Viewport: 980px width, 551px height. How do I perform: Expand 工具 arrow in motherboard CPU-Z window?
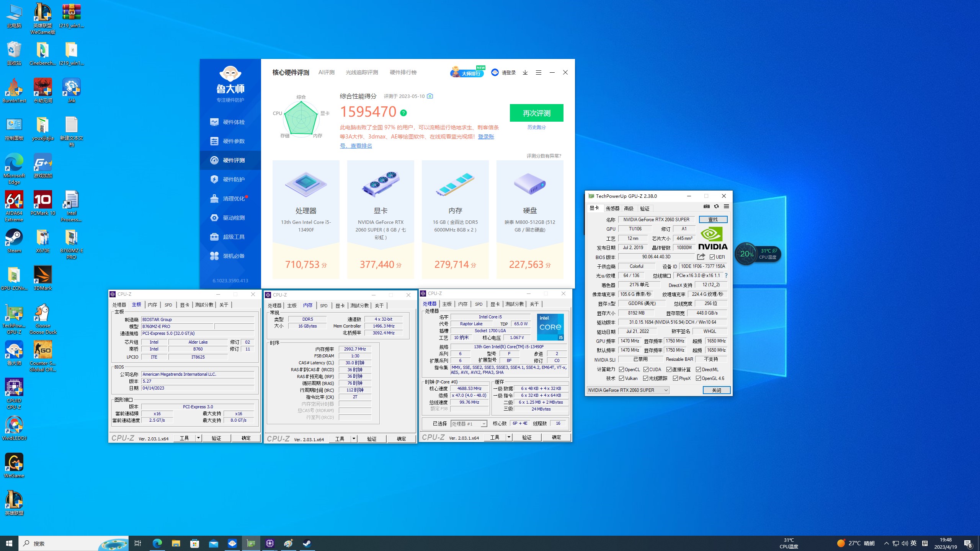click(x=198, y=438)
